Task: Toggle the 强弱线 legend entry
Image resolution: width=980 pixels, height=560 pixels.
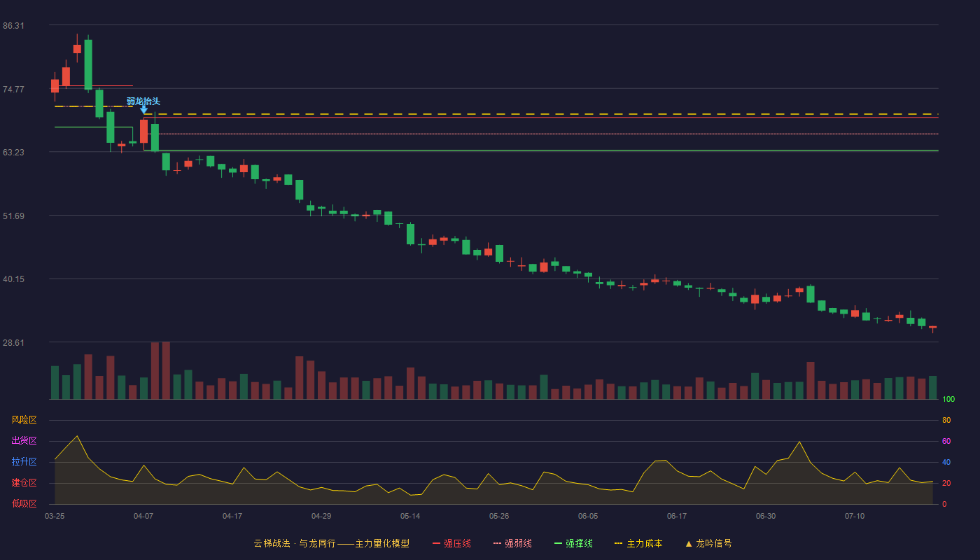Action: (x=512, y=543)
